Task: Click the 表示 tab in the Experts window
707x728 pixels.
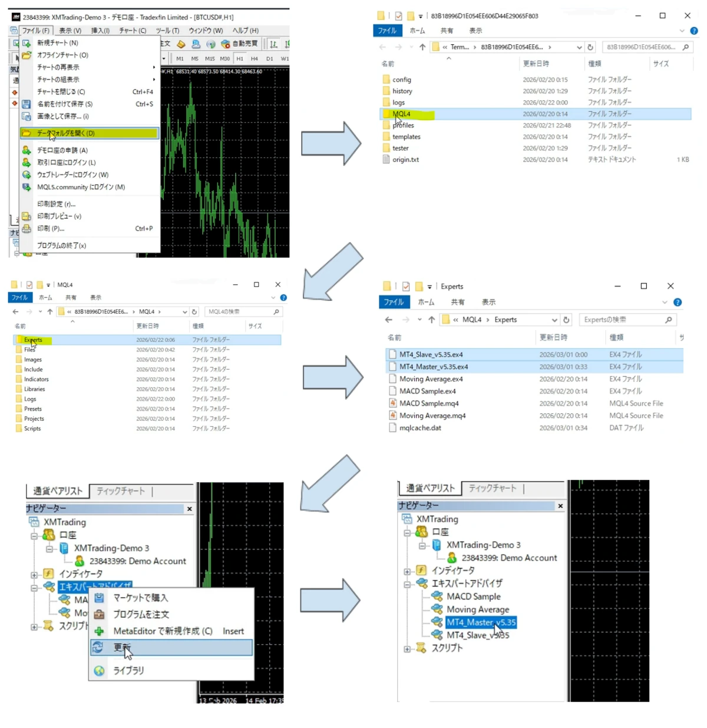Action: point(488,302)
